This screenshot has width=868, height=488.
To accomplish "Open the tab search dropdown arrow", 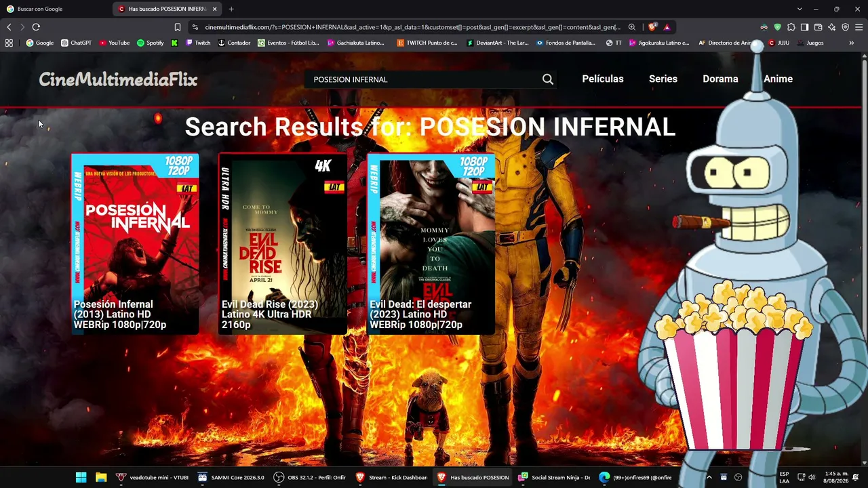I will 800,9.
